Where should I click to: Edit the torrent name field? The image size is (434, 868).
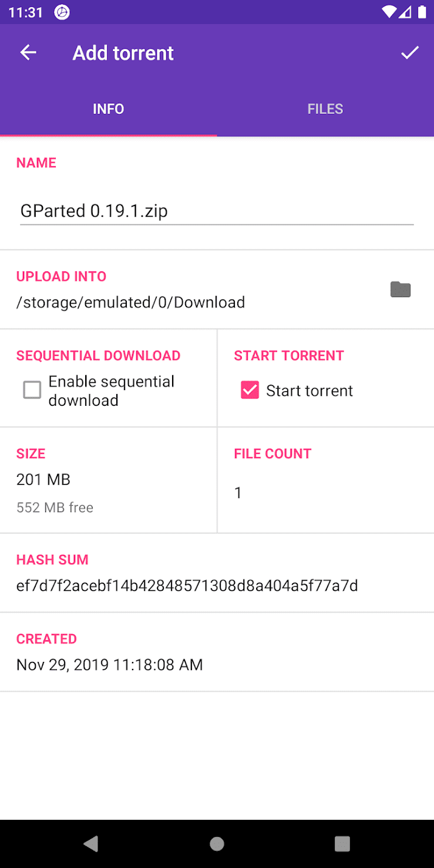point(216,211)
